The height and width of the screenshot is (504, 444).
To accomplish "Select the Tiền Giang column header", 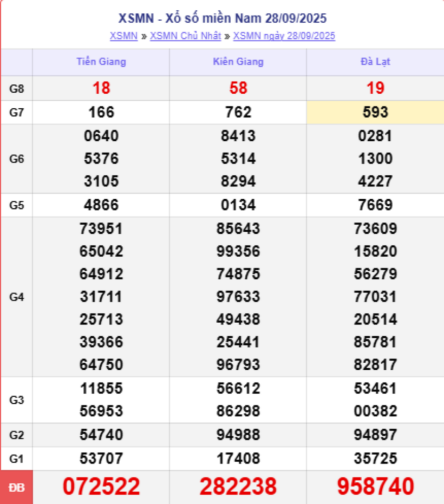I will click(x=101, y=62).
